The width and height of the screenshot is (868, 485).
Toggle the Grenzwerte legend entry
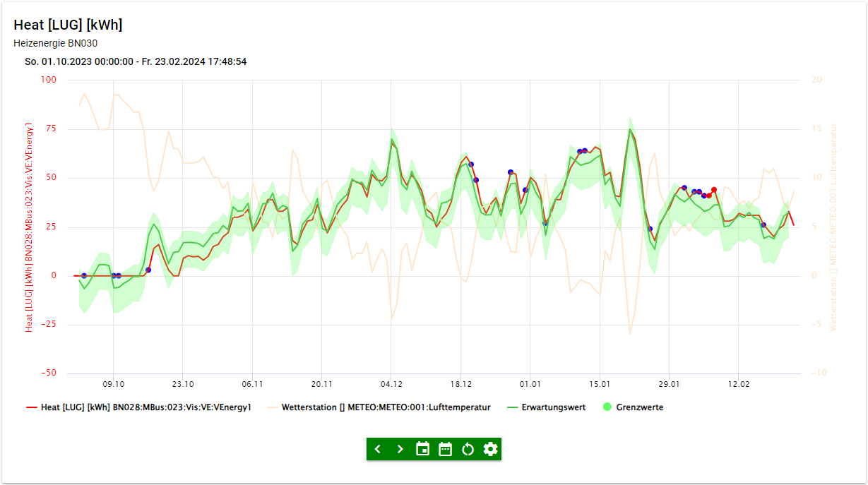point(639,407)
